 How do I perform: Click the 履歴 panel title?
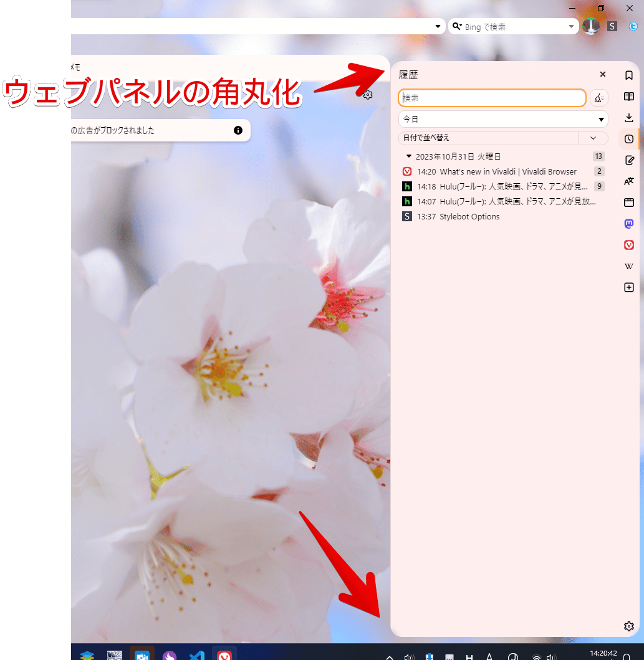click(x=408, y=75)
